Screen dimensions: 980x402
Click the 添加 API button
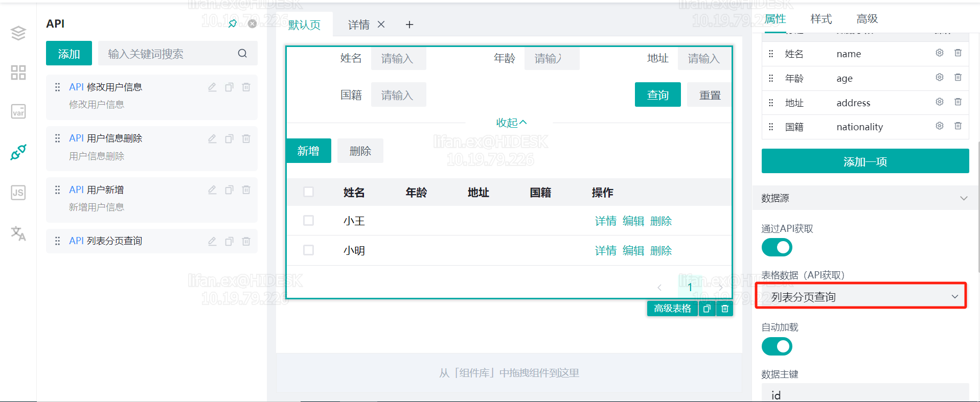69,53
